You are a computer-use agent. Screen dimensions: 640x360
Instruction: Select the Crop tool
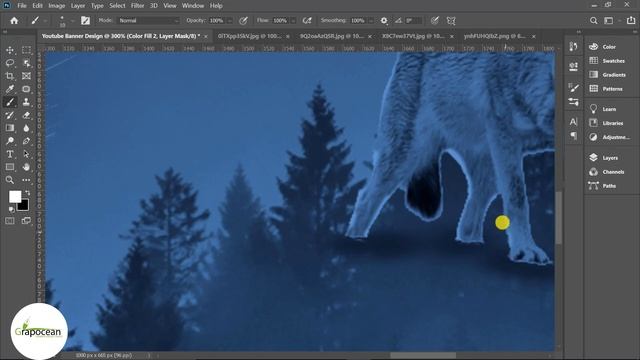tap(10, 76)
